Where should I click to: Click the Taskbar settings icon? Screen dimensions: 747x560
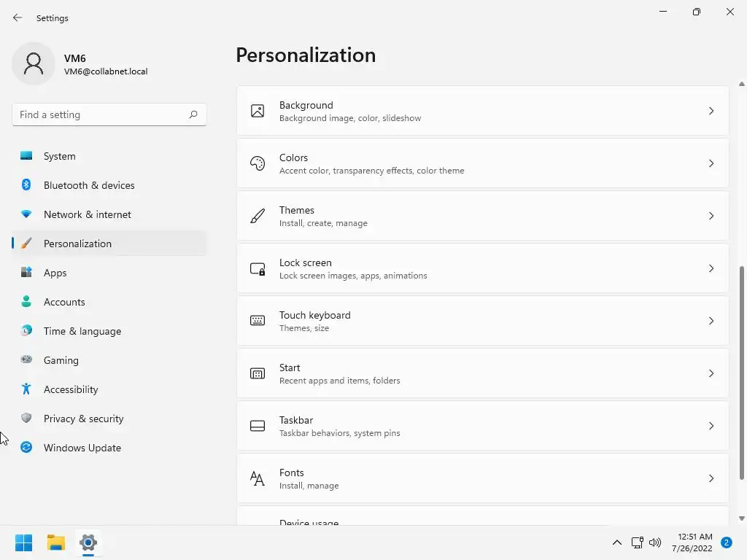coord(258,426)
